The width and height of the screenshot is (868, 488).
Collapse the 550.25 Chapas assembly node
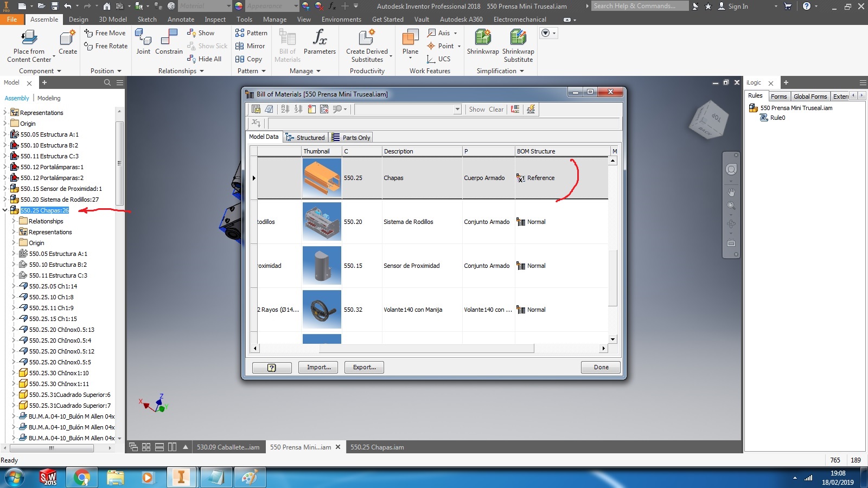point(5,210)
